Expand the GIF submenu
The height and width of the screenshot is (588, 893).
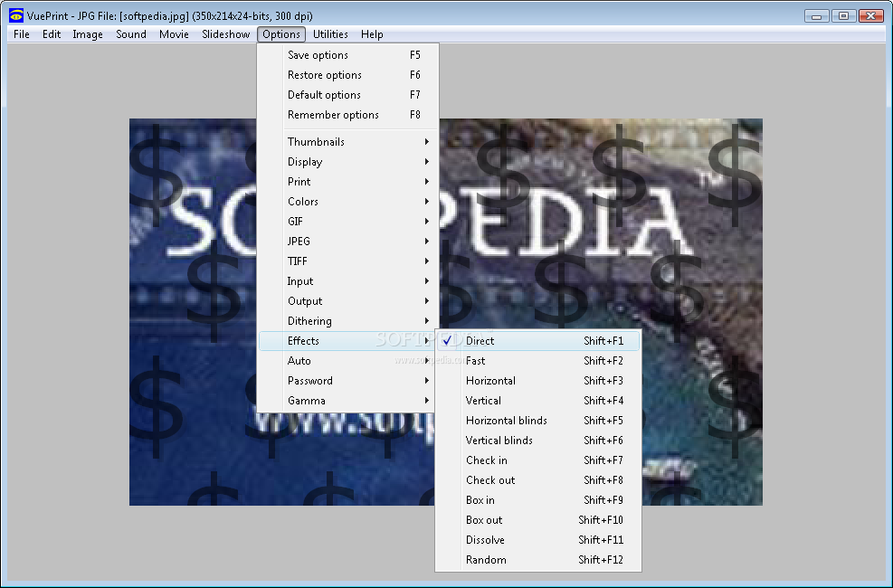pos(348,222)
